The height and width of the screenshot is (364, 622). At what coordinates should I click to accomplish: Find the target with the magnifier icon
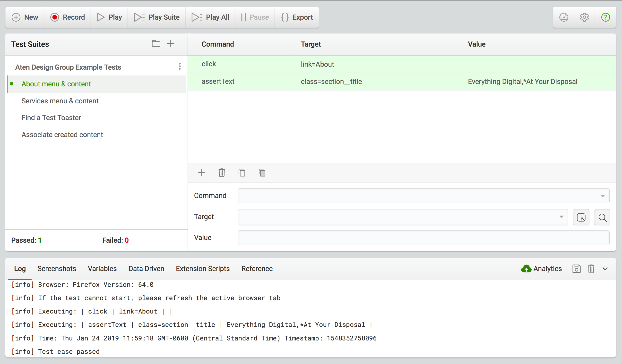(602, 217)
